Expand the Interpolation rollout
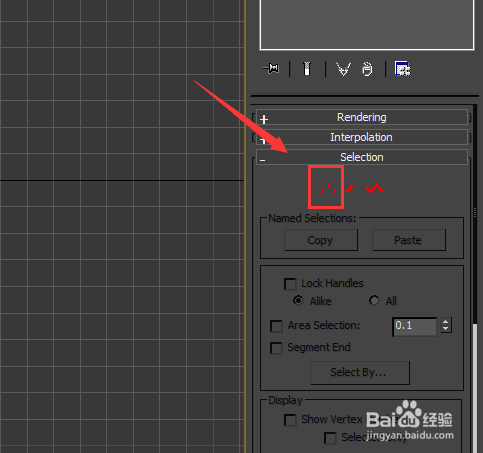 click(362, 137)
